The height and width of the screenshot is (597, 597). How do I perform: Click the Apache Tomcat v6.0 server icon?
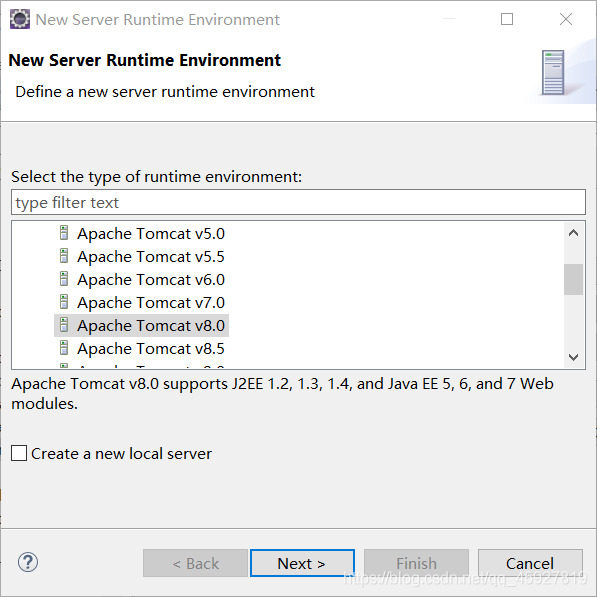64,279
